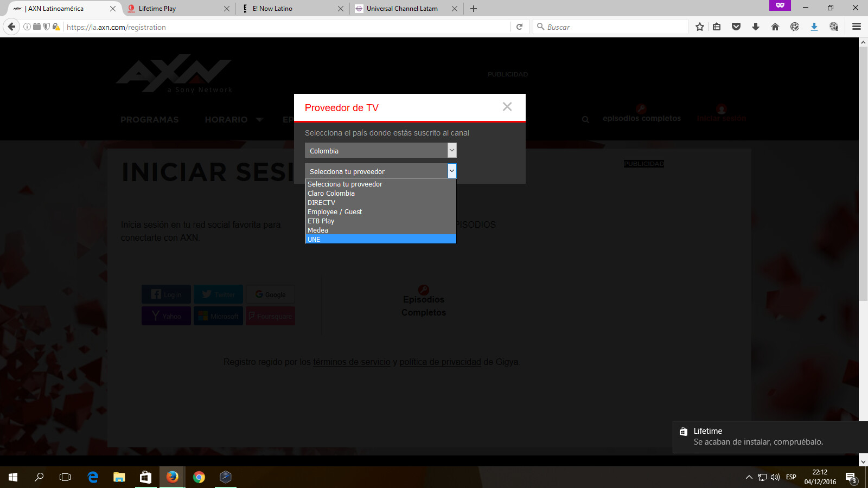Click the AXN logo
This screenshot has width=868, height=488.
tap(174, 74)
